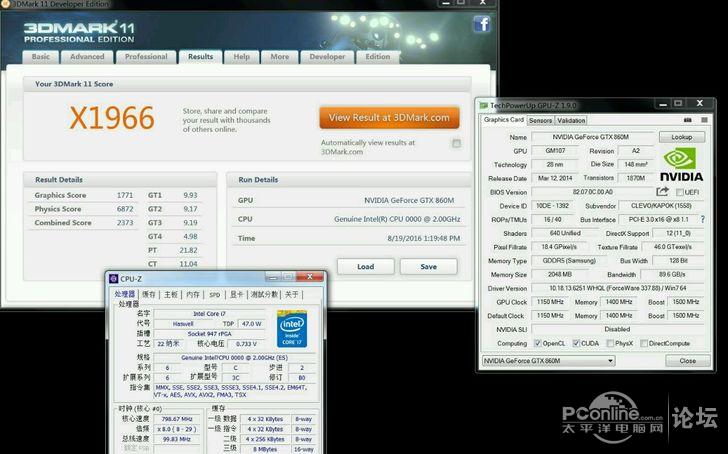This screenshot has width=728, height=454.
Task: Switch to the Sensors tab in GPU-Z
Action: pyautogui.click(x=540, y=121)
